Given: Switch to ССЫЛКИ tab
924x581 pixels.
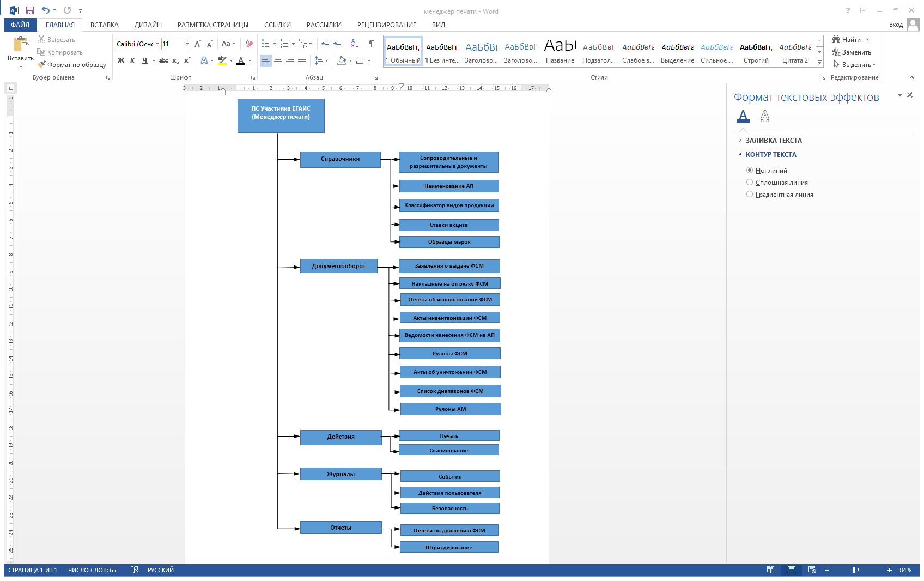Looking at the screenshot, I should coord(277,25).
